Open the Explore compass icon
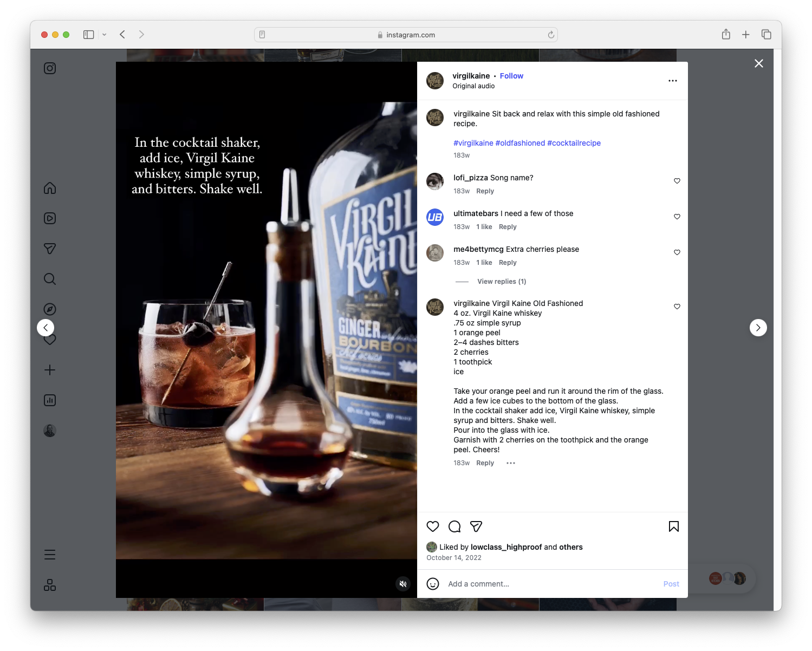This screenshot has width=812, height=651. click(x=49, y=309)
